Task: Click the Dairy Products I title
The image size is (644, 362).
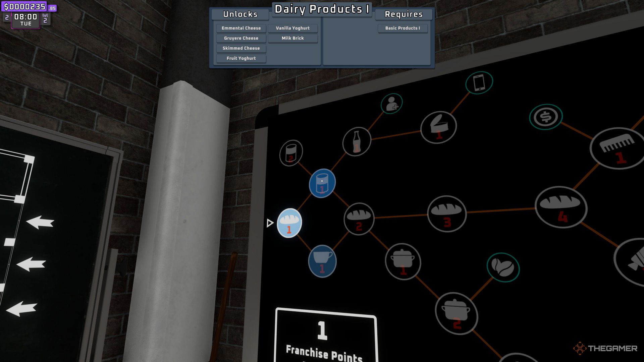Action: (322, 8)
